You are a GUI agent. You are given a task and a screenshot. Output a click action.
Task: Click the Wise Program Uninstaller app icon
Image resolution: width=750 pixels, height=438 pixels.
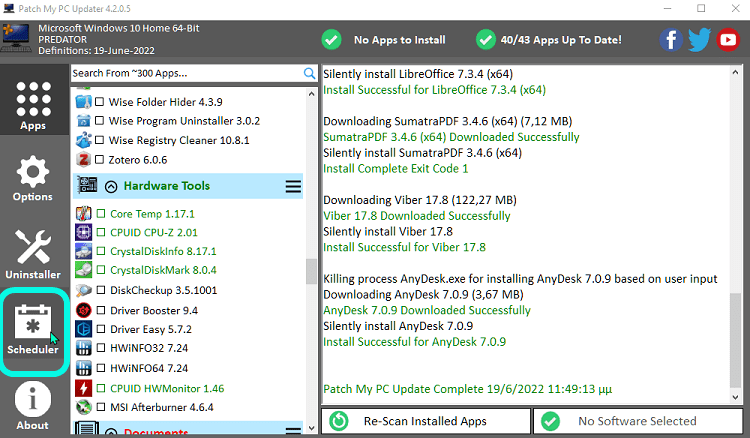[83, 121]
